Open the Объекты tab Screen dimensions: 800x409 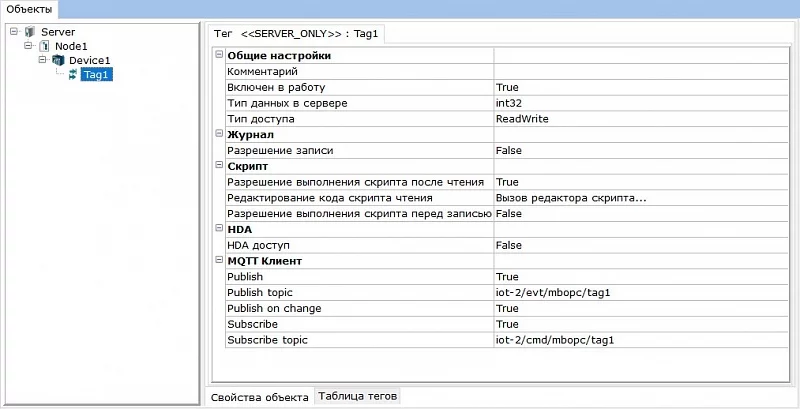(x=29, y=9)
